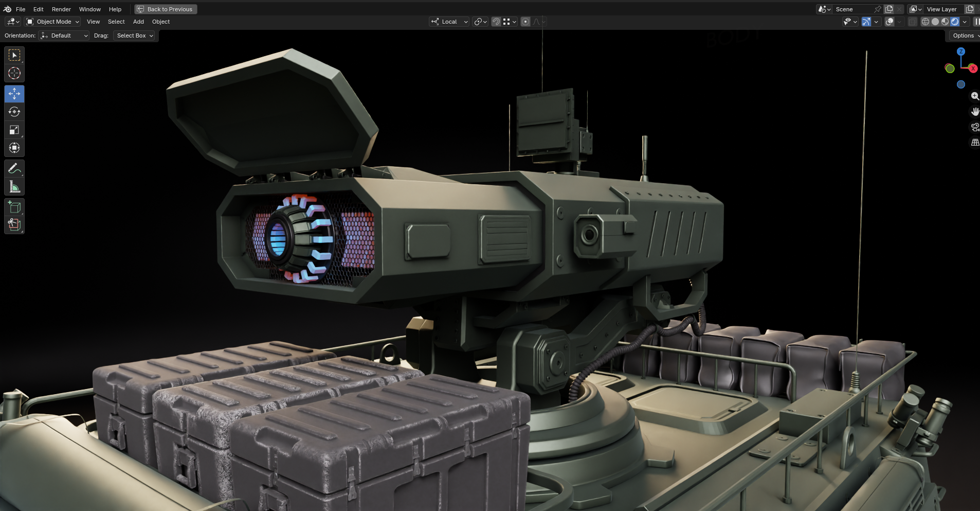
Task: Toggle the snapping magnet
Action: point(496,22)
